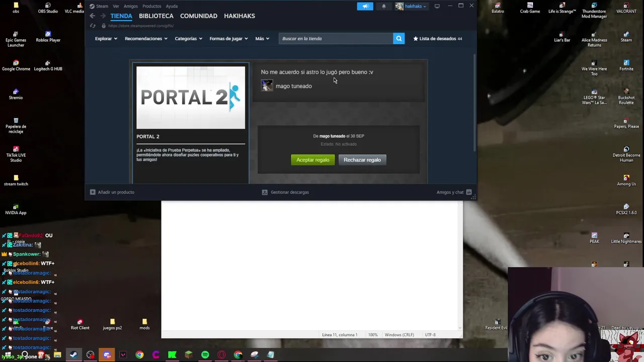Open Among Us desktop shortcut
Image resolution: width=644 pixels, height=362 pixels.
[x=626, y=180]
